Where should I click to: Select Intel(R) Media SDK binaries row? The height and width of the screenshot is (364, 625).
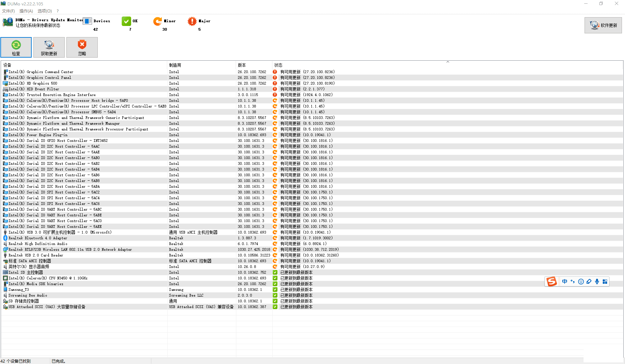coord(312,284)
